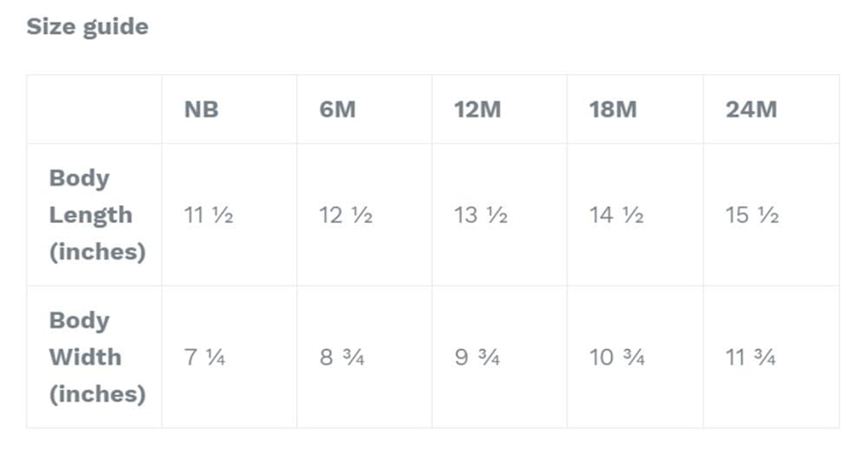Click the NB body length 11 ½ cell
Image resolution: width=868 pixels, height=470 pixels.
(x=208, y=215)
